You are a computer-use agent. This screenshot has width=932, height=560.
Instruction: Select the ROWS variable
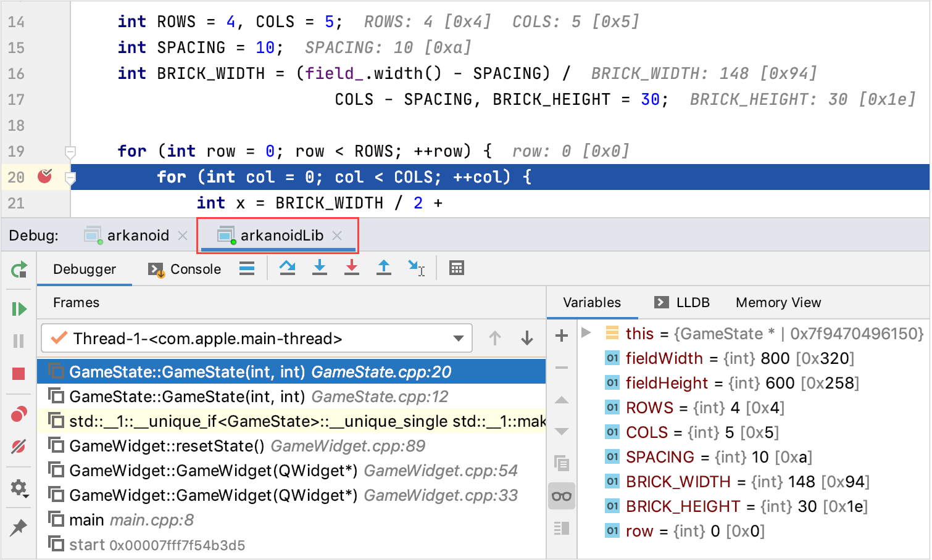753,408
